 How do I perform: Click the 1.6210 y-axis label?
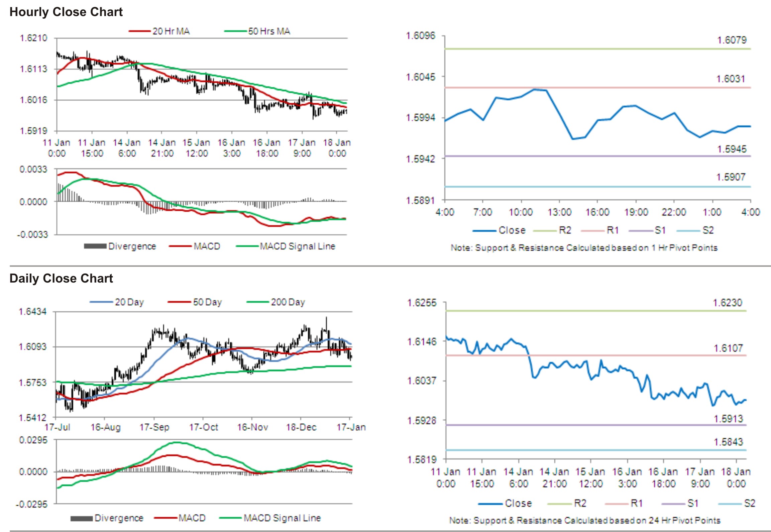pos(33,38)
